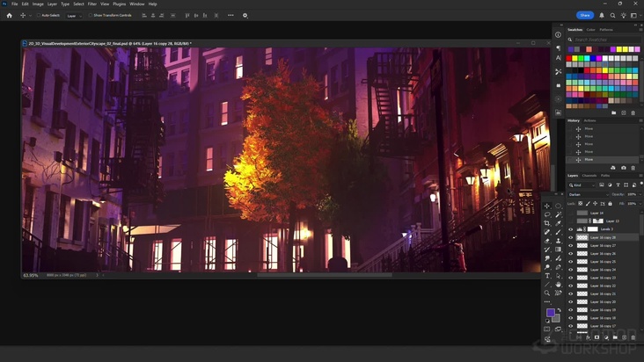Select the Hand tool

(x=558, y=285)
